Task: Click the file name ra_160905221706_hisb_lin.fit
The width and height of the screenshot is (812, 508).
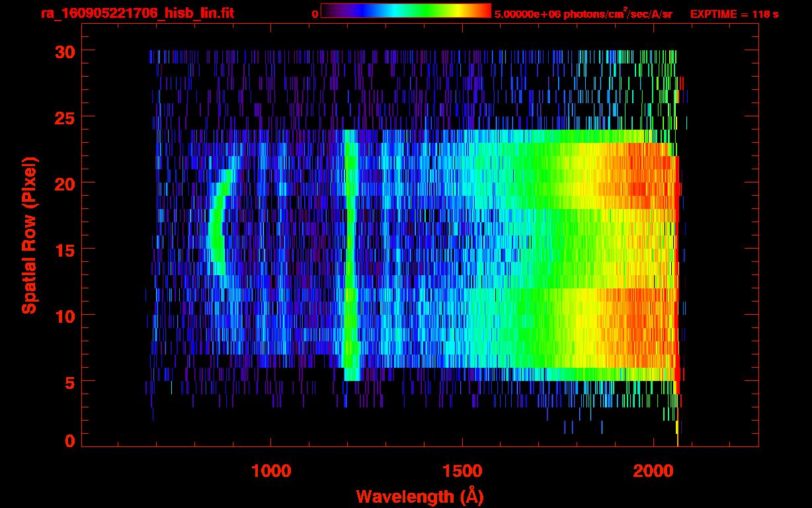Action: point(137,13)
